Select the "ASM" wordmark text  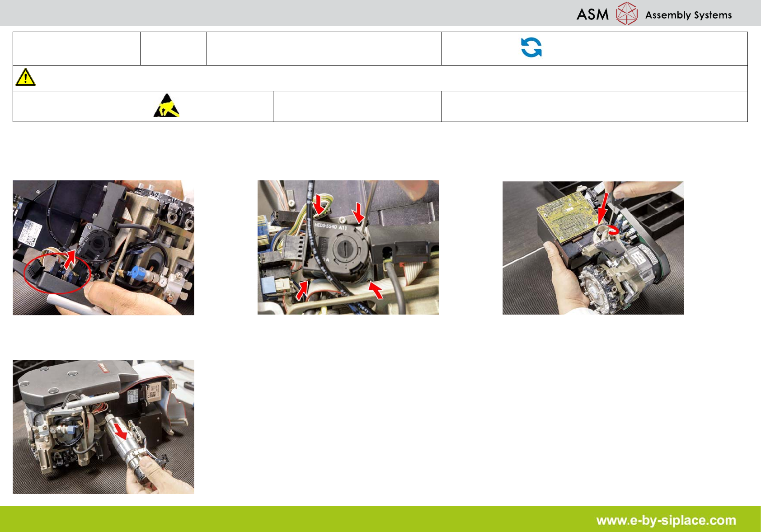tap(592, 14)
